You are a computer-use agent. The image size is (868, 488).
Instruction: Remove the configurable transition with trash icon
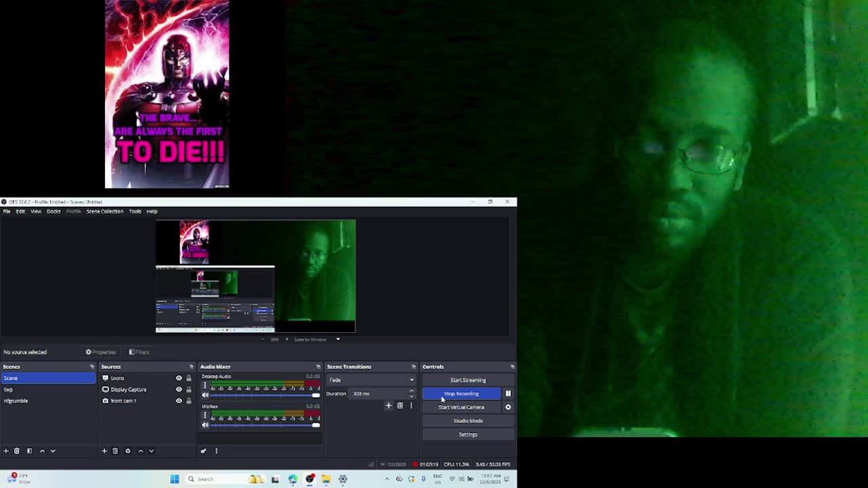[400, 406]
